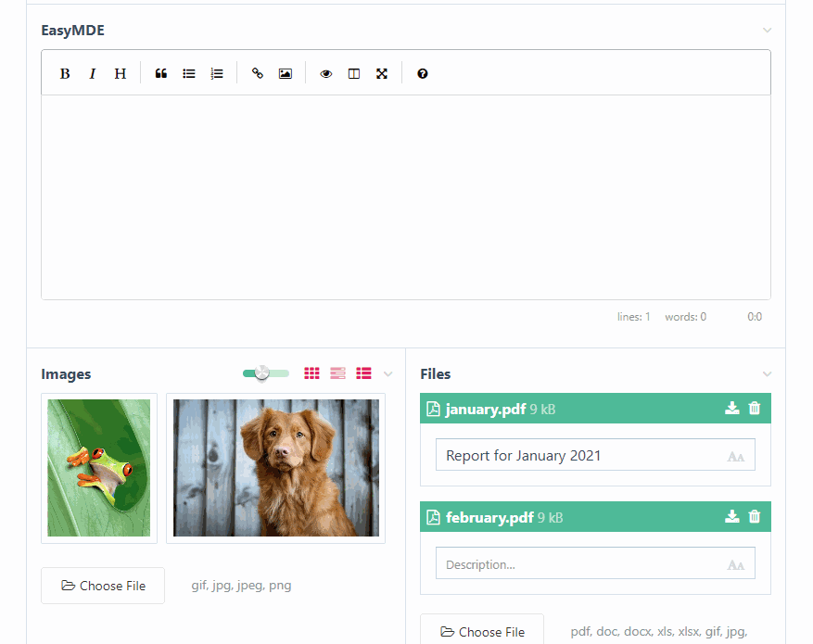Toggle bold formatting in EasyMDE
Viewport: 813px width, 644px height.
click(x=65, y=73)
